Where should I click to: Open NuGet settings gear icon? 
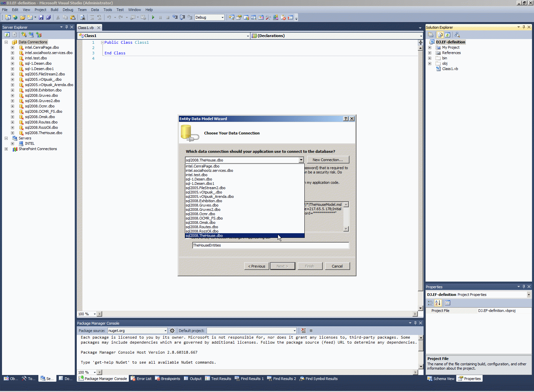point(172,331)
